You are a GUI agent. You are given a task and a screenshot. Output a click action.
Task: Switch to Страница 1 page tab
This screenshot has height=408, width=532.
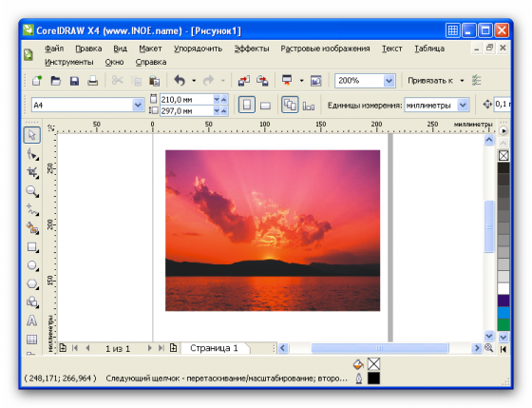click(x=214, y=348)
